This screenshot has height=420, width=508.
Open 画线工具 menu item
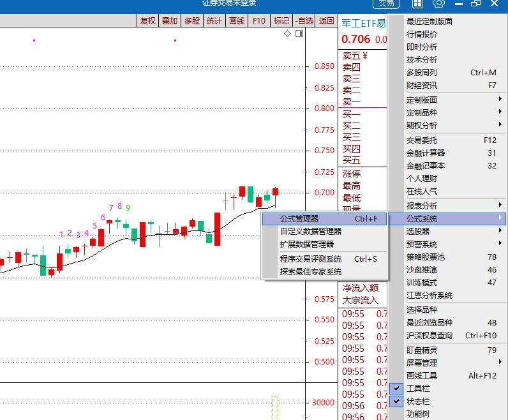(447, 375)
